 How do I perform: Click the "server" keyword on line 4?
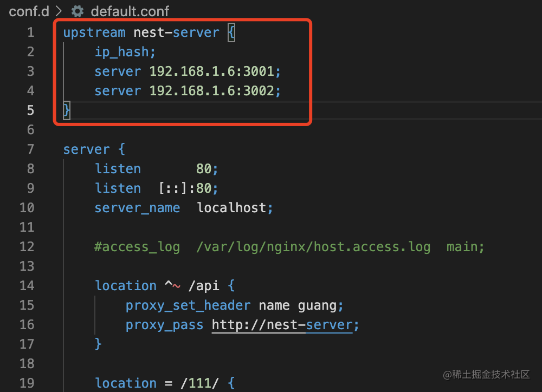coord(118,91)
